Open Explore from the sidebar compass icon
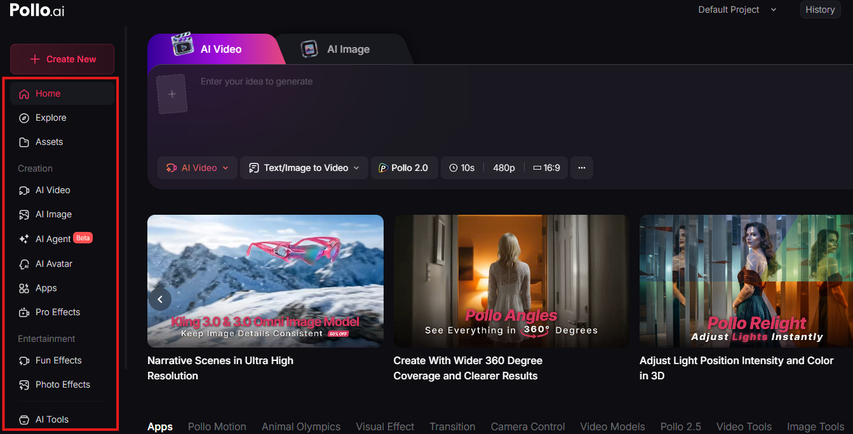The image size is (853, 434). [24, 118]
